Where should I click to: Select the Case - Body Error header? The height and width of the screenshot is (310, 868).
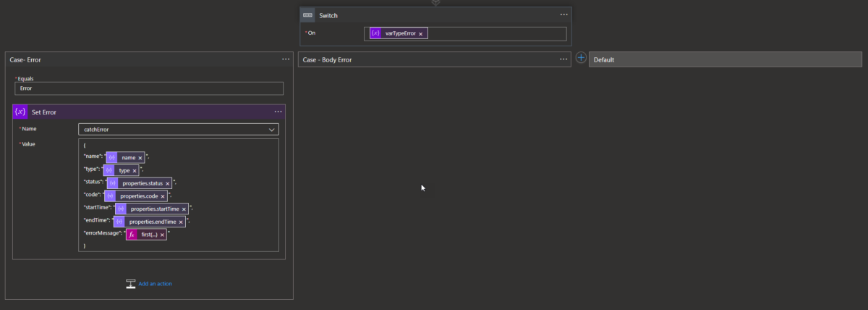pos(435,59)
